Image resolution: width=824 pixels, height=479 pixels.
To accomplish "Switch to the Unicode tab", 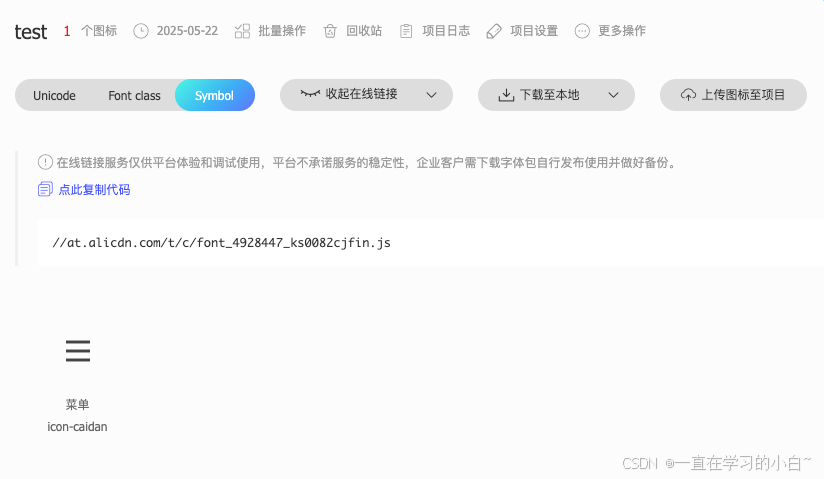I will click(54, 96).
